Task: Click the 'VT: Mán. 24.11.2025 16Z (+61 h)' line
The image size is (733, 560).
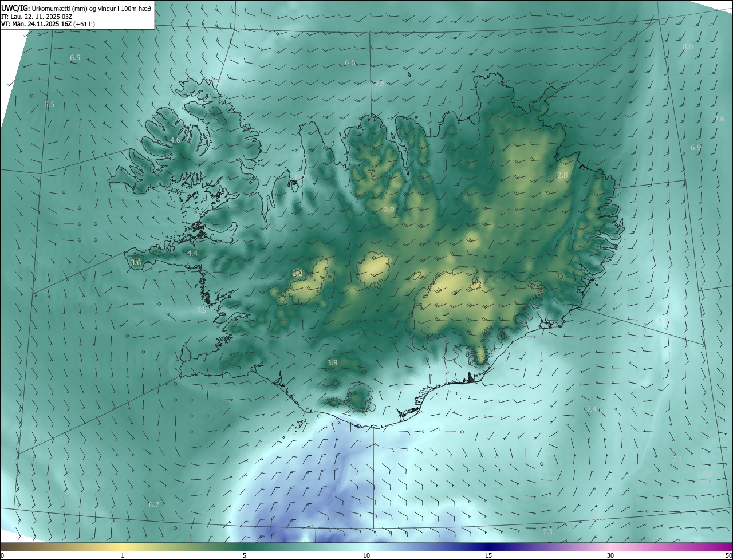Action: (48, 24)
